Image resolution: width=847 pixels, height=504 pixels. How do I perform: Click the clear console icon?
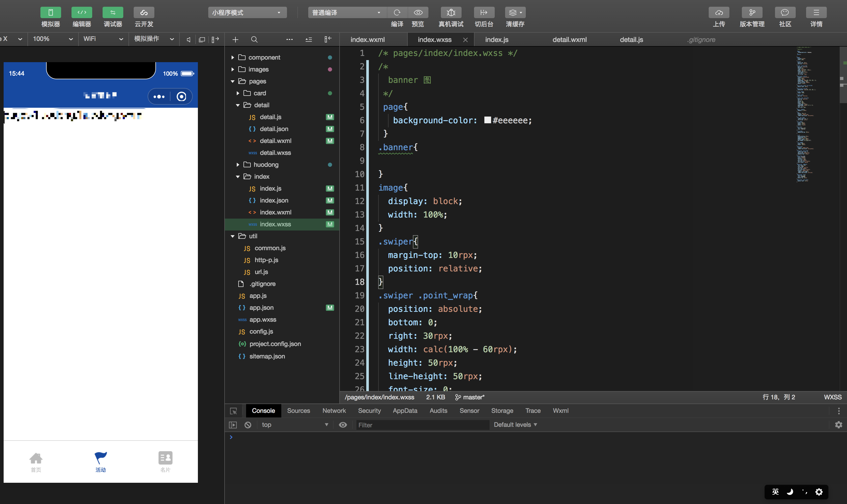(x=248, y=425)
